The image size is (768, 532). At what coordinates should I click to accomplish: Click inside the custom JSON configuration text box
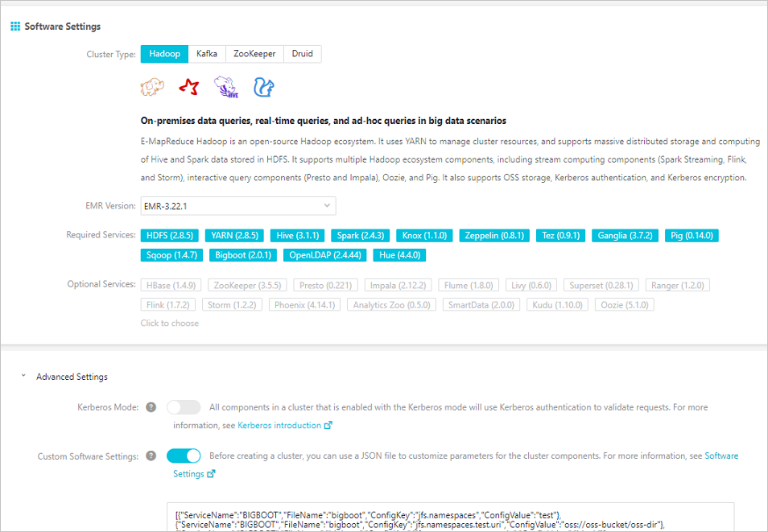pyautogui.click(x=451, y=518)
